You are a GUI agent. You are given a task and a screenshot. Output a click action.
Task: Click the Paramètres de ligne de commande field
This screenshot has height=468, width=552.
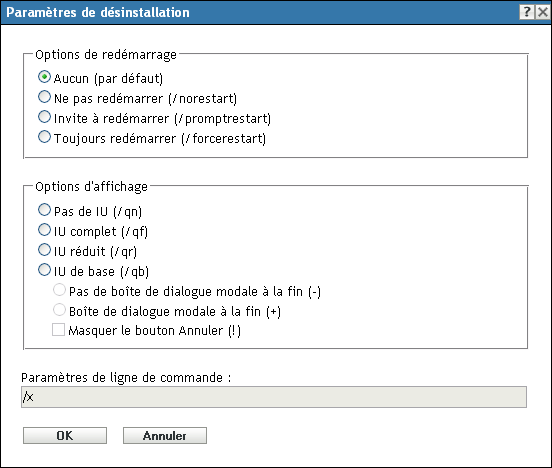(274, 397)
